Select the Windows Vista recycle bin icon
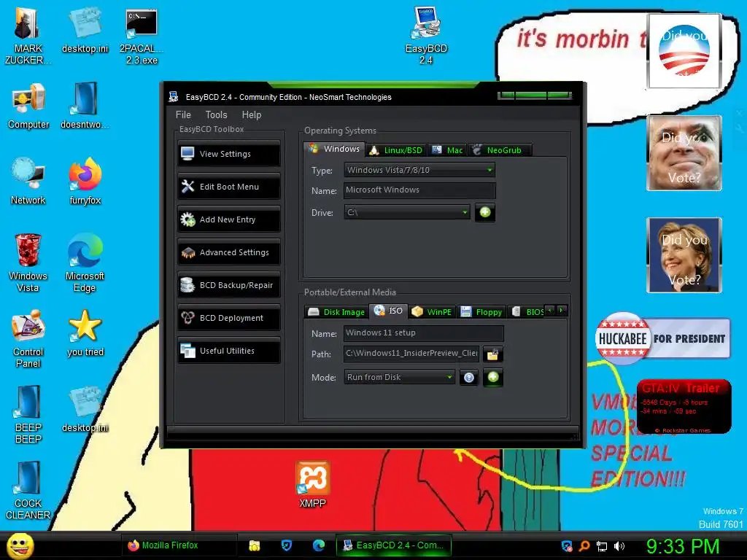The width and height of the screenshot is (747, 560). click(x=28, y=263)
